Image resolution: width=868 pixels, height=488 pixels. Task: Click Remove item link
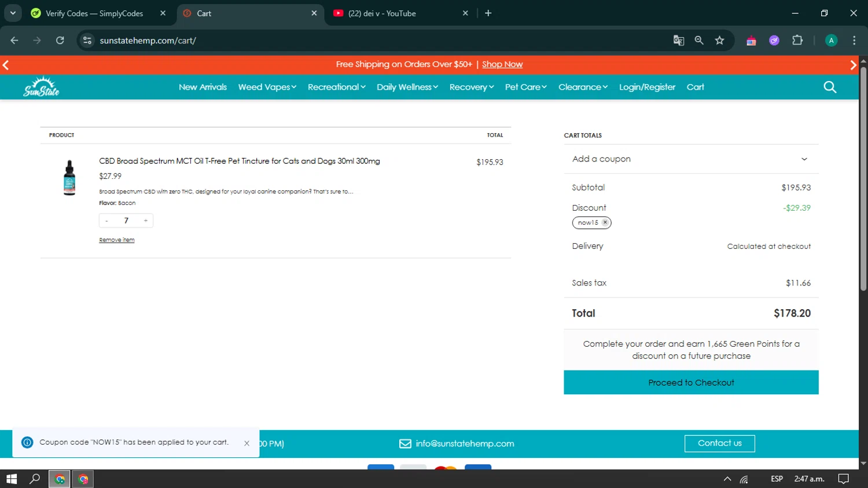click(x=116, y=240)
